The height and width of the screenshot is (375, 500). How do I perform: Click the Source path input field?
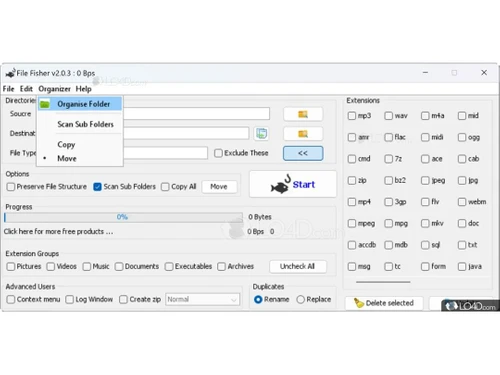(x=196, y=114)
